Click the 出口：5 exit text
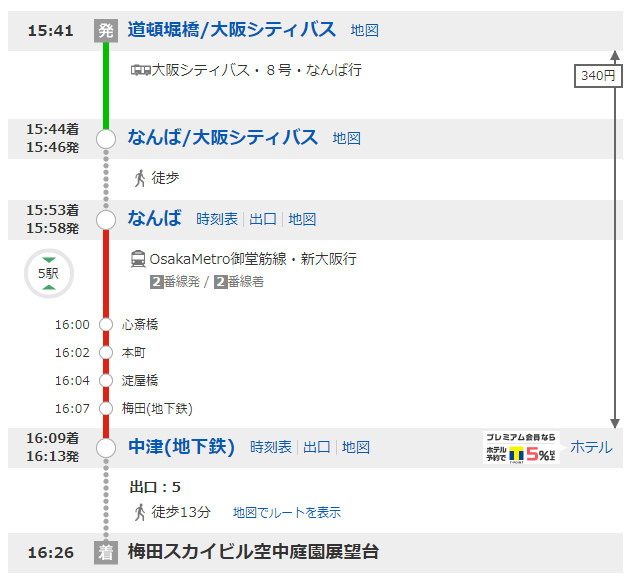This screenshot has width=633, height=584. [155, 487]
